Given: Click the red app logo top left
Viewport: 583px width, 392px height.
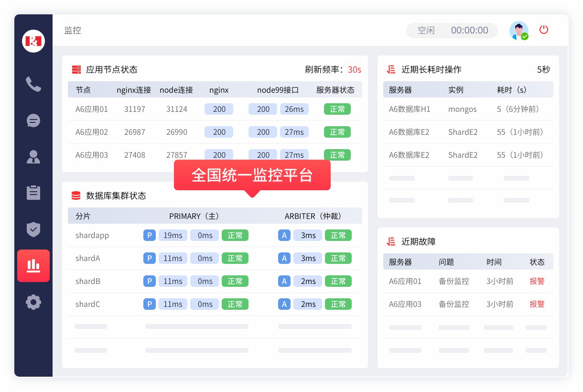Looking at the screenshot, I should click(x=33, y=41).
